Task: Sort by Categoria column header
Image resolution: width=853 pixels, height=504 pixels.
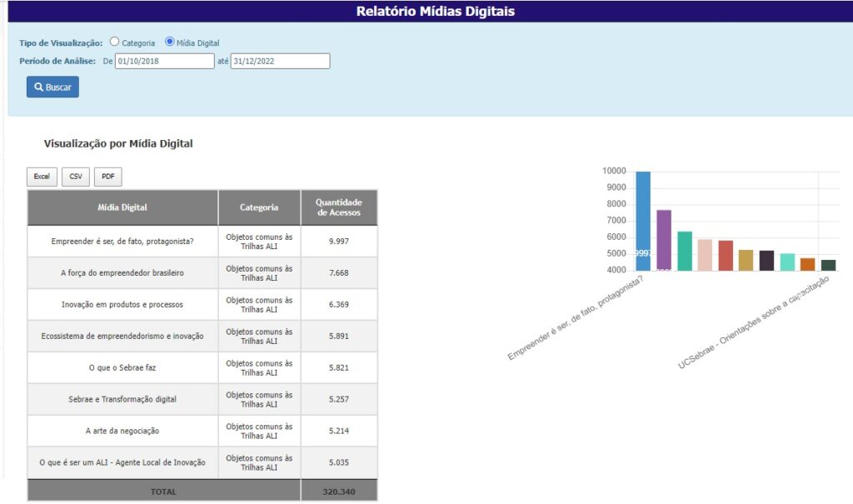Action: (259, 207)
